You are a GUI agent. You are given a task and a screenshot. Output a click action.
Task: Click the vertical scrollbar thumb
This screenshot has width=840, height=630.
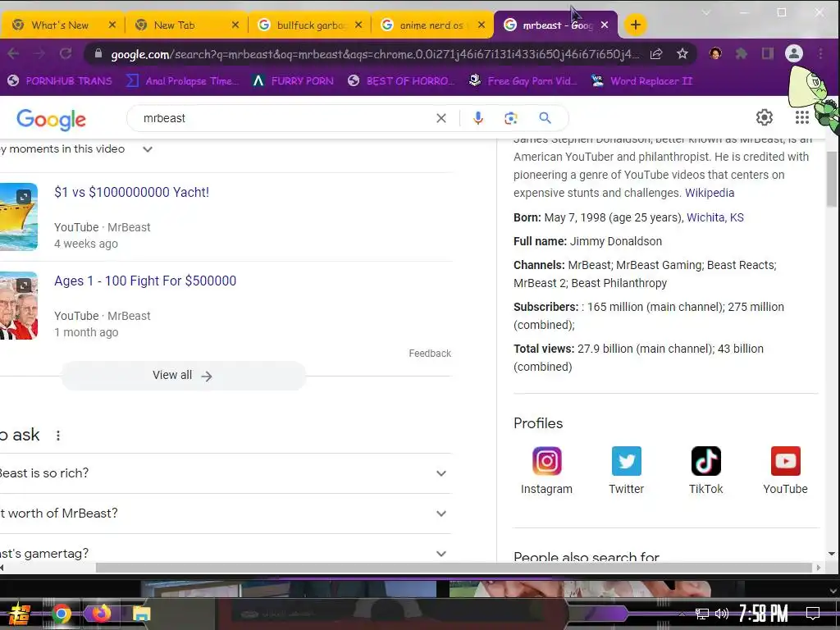click(x=831, y=178)
